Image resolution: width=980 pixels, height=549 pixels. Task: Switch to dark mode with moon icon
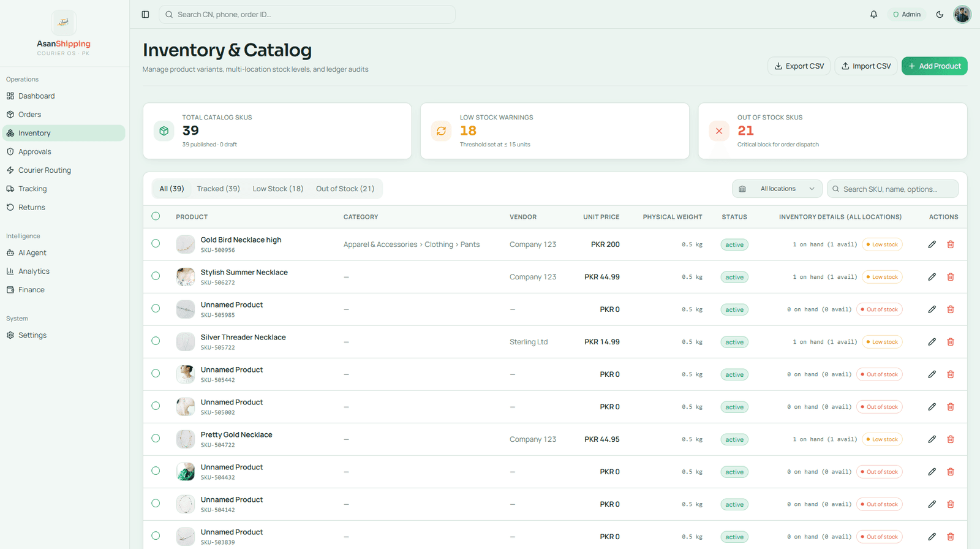click(940, 15)
